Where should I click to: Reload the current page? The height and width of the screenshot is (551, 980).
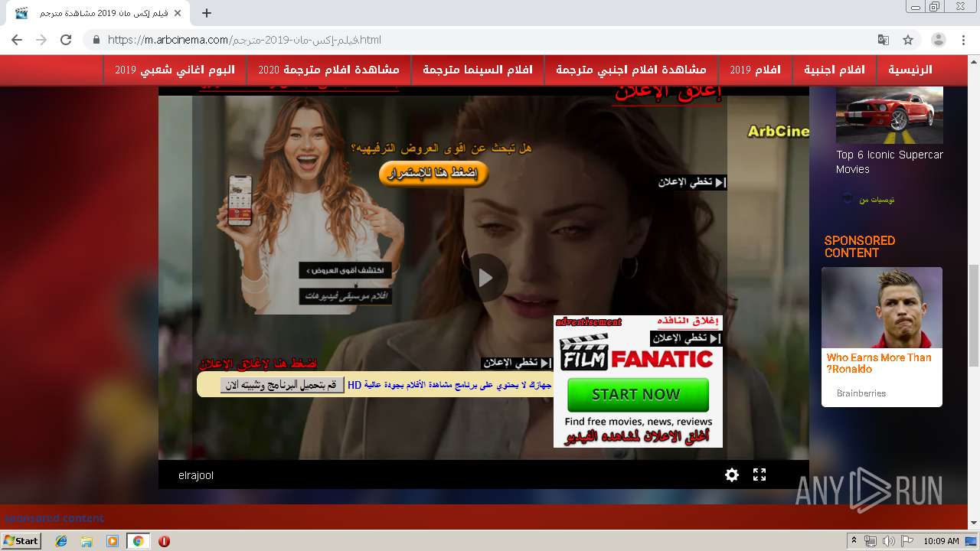point(66,40)
